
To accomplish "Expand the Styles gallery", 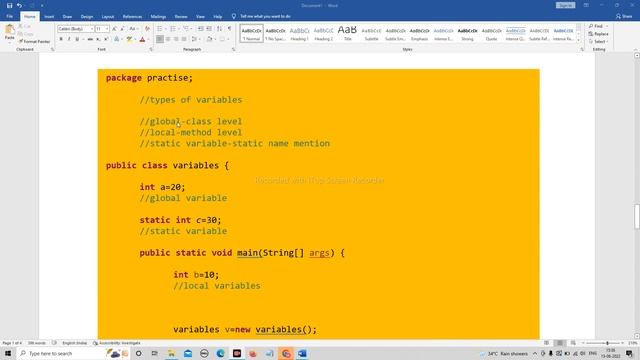I will [578, 40].
